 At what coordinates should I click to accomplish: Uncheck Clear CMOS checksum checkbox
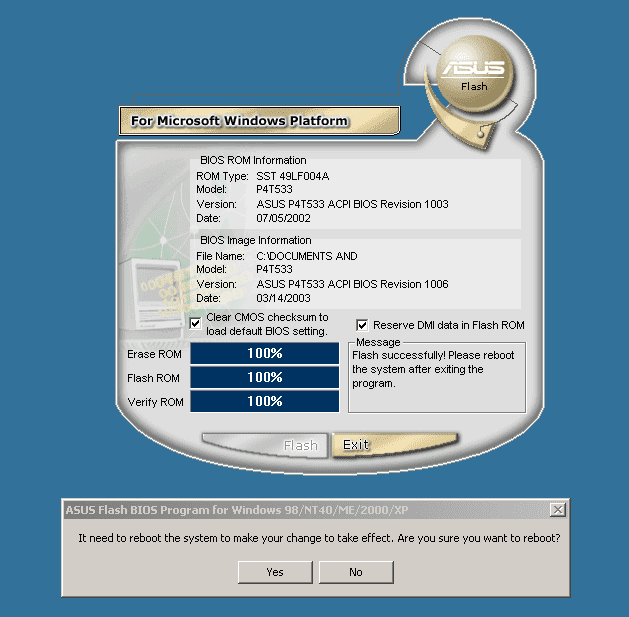coord(195,323)
